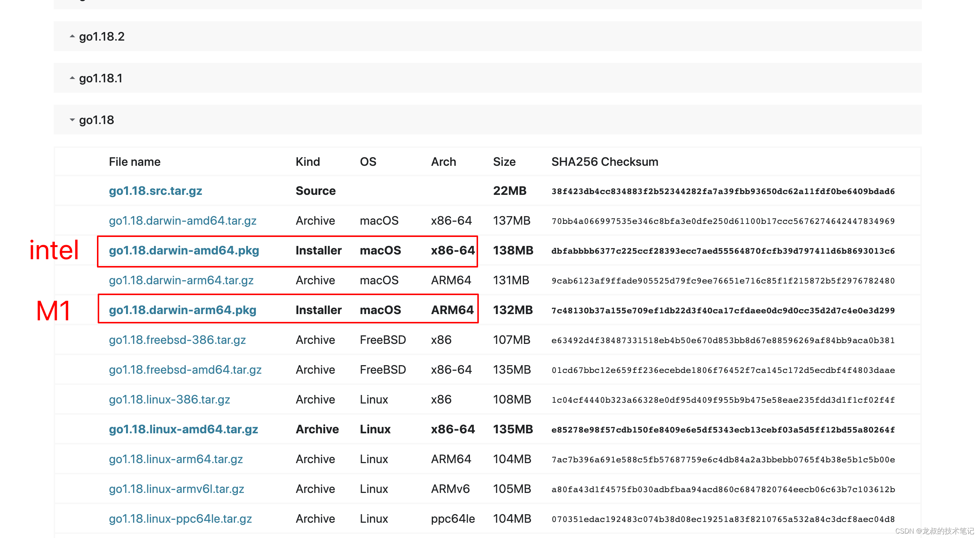Viewport: 980px width, 538px height.
Task: Click the red M1 annotation label
Action: point(53,311)
